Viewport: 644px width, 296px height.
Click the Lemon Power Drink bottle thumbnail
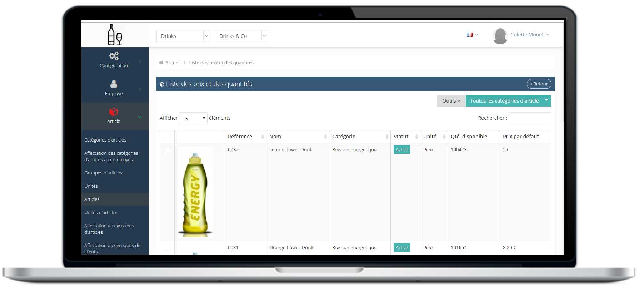point(195,192)
